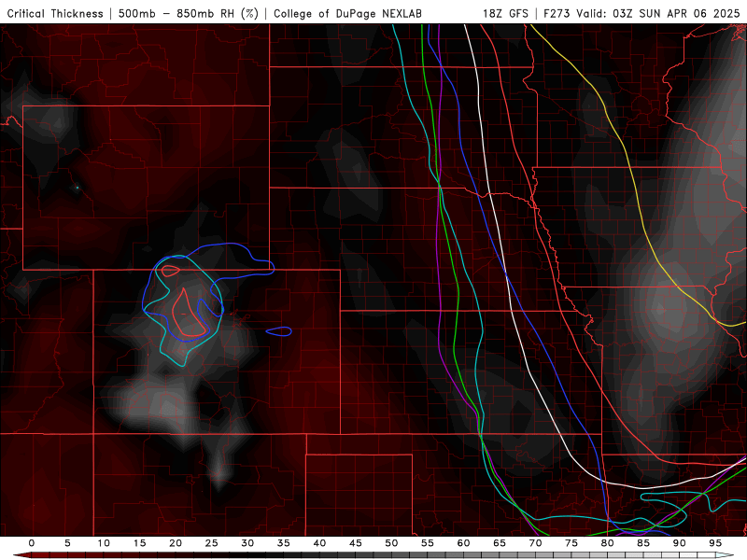Click the colorbar label "10"
The image size is (747, 560).
click(104, 543)
